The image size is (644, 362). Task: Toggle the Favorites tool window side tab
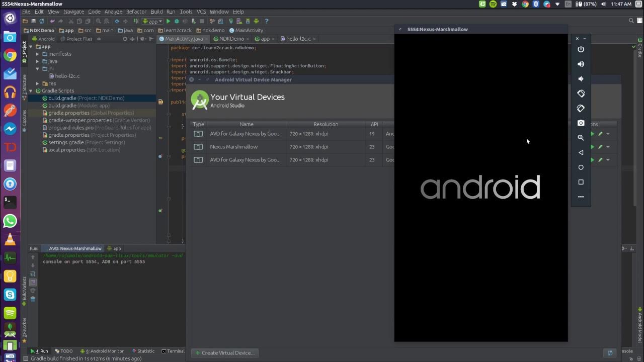tap(24, 330)
